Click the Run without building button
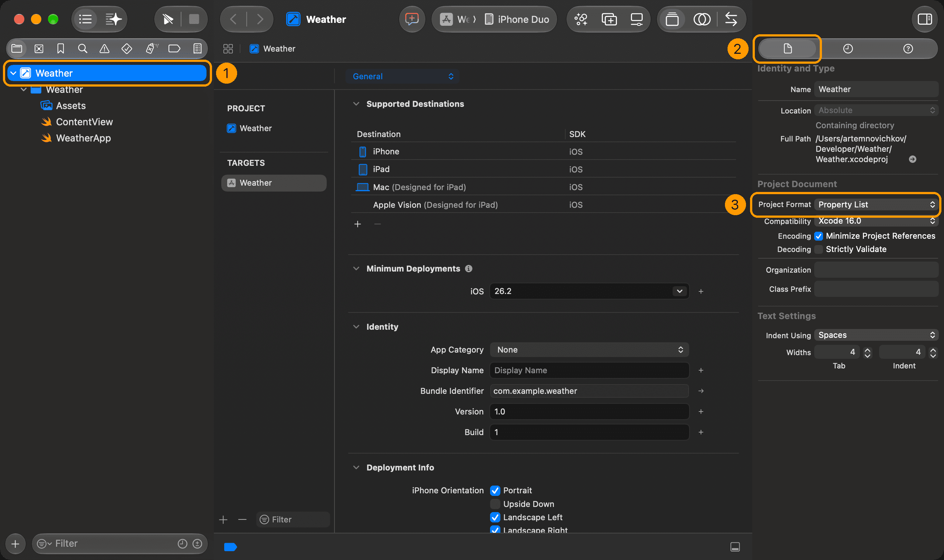The image size is (944, 560). [168, 19]
